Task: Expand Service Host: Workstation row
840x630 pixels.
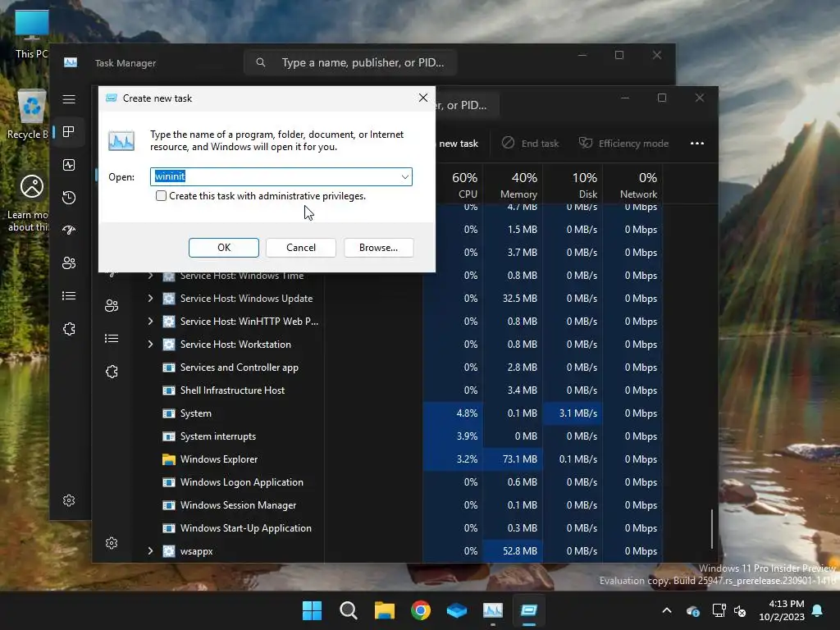Action: coord(151,345)
